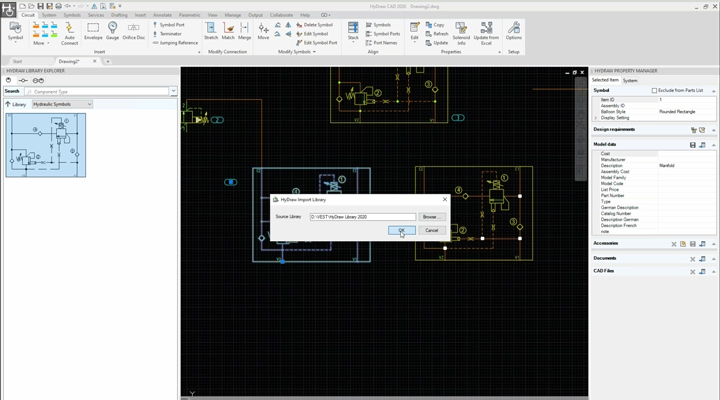
Task: Click the Source Library path field
Action: pyautogui.click(x=361, y=216)
